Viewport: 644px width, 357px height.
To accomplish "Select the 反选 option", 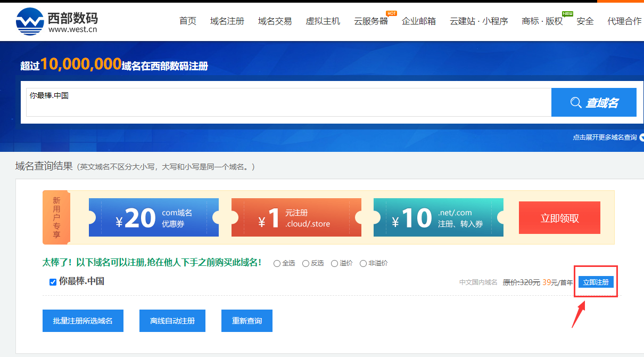I will pos(305,263).
